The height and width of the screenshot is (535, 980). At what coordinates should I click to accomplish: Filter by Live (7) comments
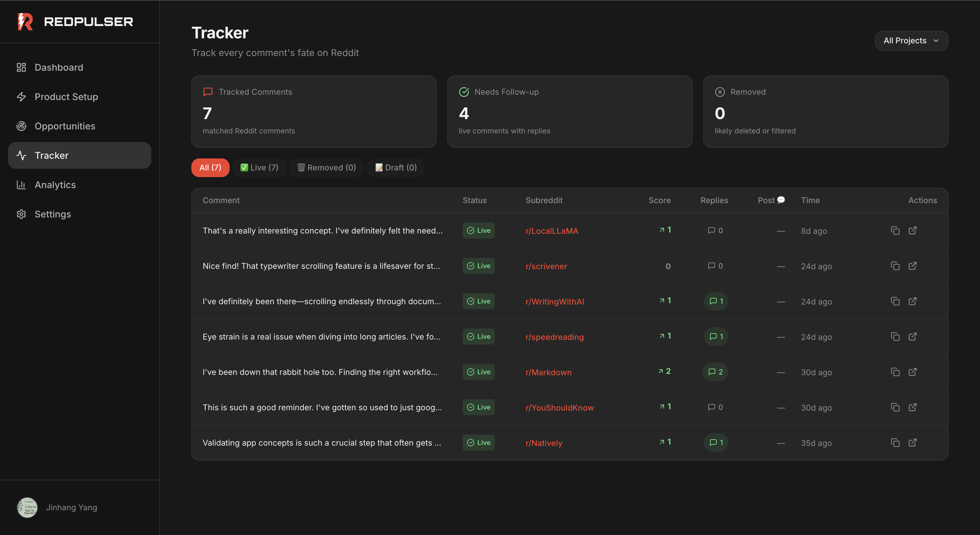259,167
